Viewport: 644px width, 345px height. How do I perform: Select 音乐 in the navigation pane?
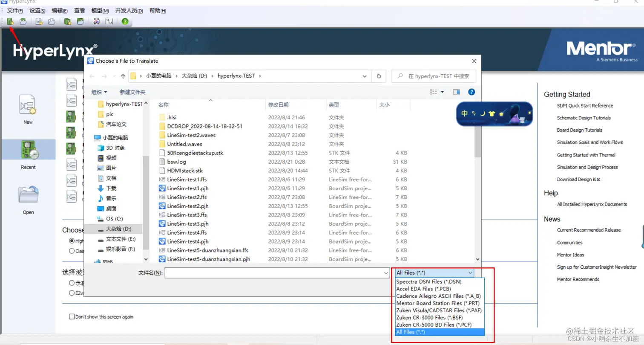107,198
